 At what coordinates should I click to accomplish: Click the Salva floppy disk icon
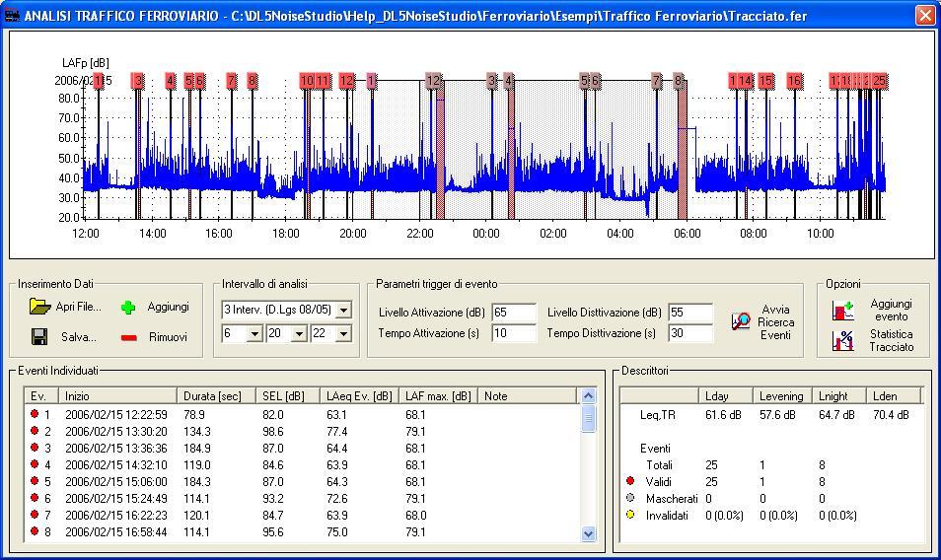39,336
